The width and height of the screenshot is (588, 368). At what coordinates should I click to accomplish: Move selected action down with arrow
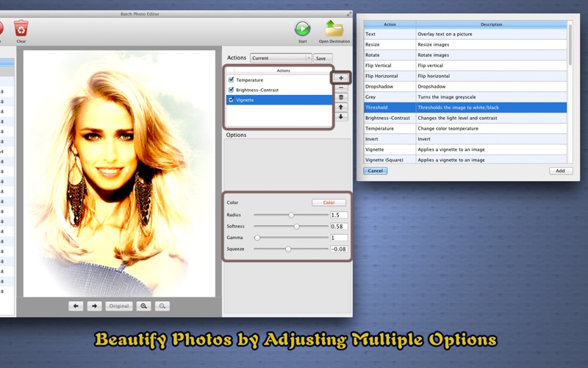pyautogui.click(x=341, y=117)
